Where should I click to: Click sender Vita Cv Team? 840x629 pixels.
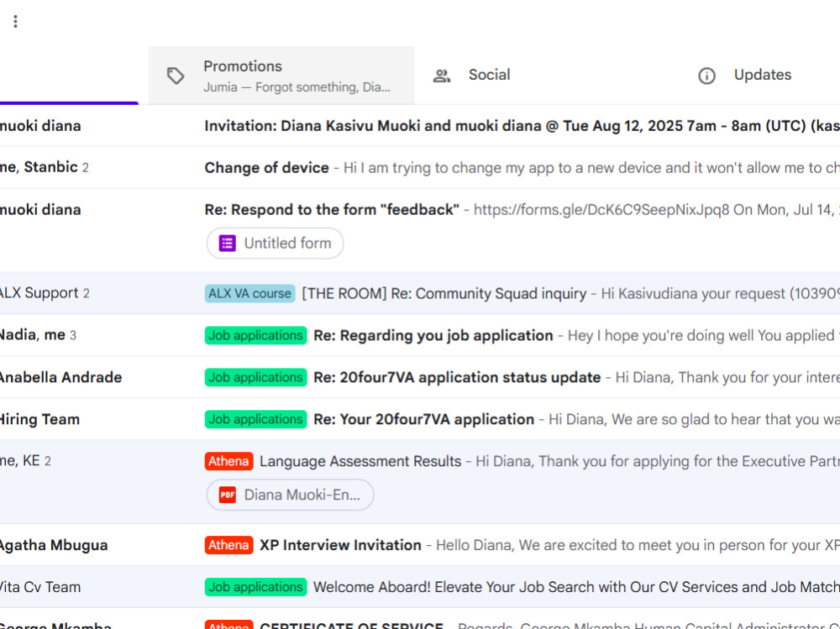click(x=40, y=587)
